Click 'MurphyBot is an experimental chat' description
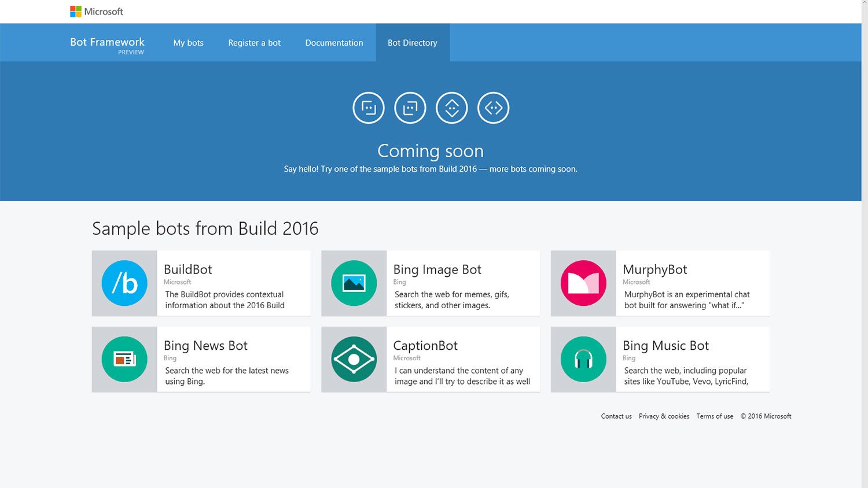 tap(687, 300)
